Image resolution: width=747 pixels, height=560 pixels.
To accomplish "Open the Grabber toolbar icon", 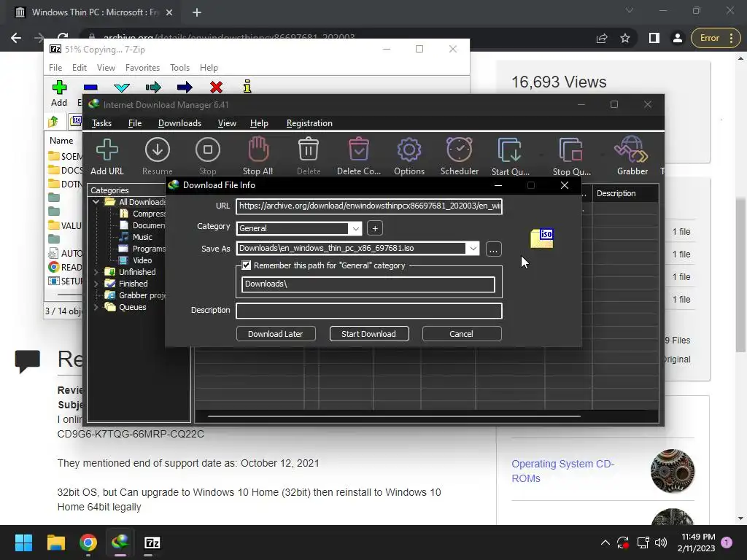I will tap(632, 149).
